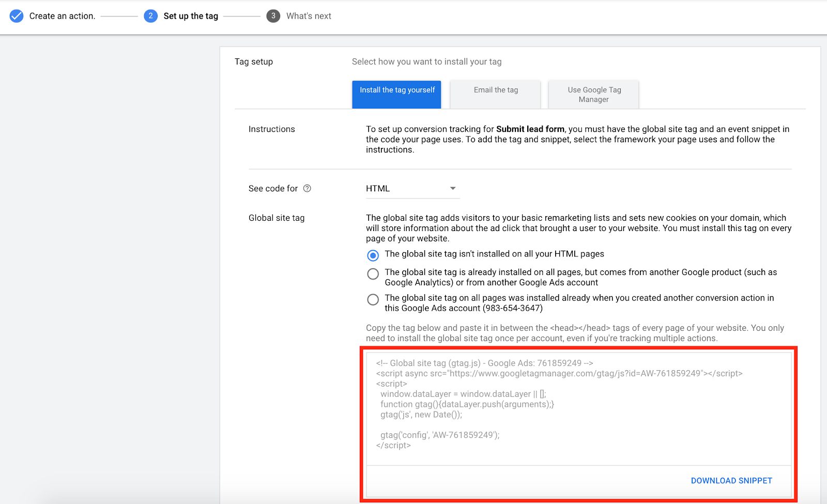
Task: Switch to Email the tag tab
Action: point(496,95)
